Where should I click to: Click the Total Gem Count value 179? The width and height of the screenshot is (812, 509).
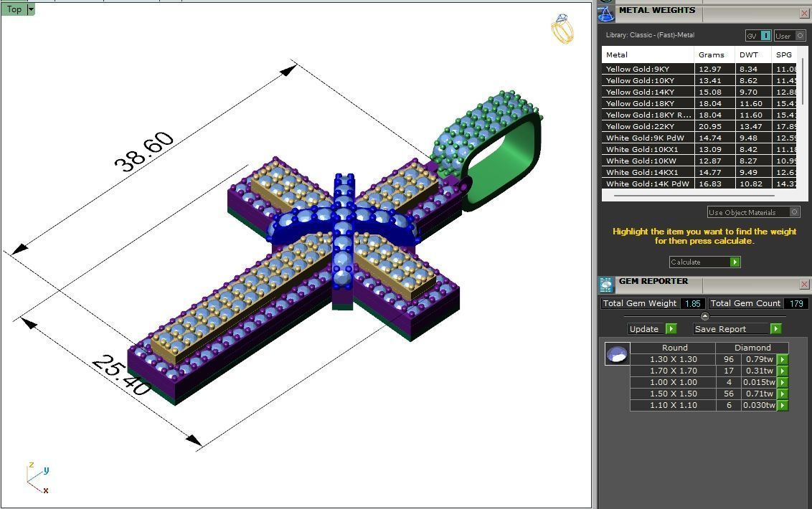pos(796,303)
